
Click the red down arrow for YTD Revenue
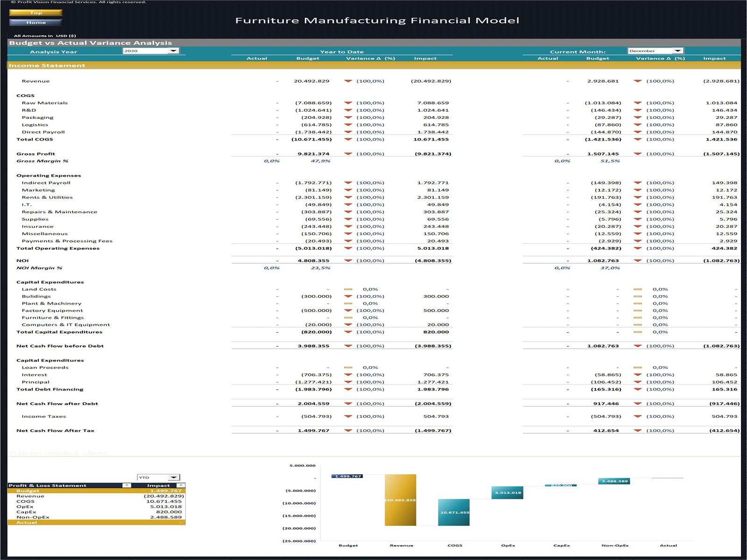[x=348, y=81]
